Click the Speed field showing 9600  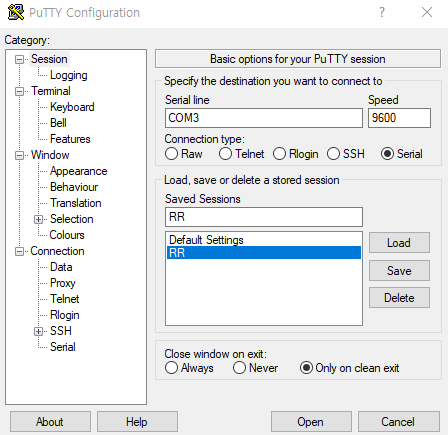pyautogui.click(x=399, y=118)
